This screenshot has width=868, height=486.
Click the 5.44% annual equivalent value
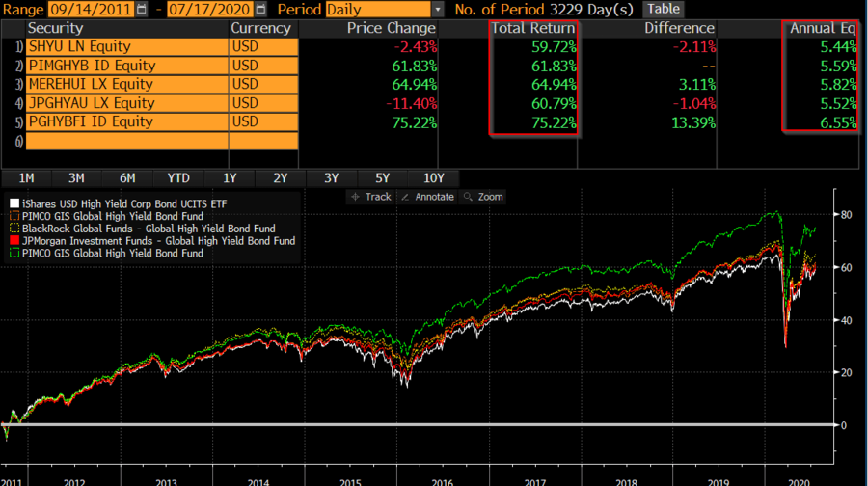click(x=838, y=47)
